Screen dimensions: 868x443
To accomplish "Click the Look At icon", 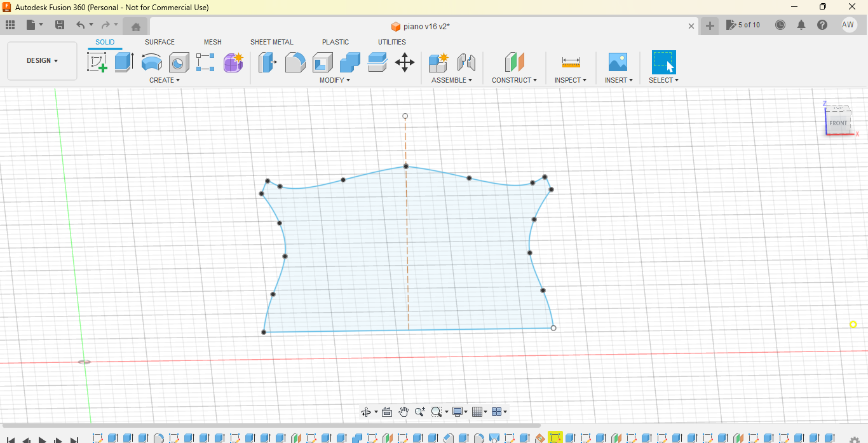I will click(x=387, y=412).
